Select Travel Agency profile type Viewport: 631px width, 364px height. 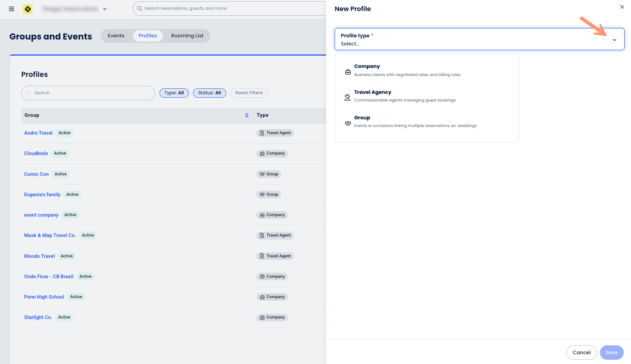coord(372,92)
